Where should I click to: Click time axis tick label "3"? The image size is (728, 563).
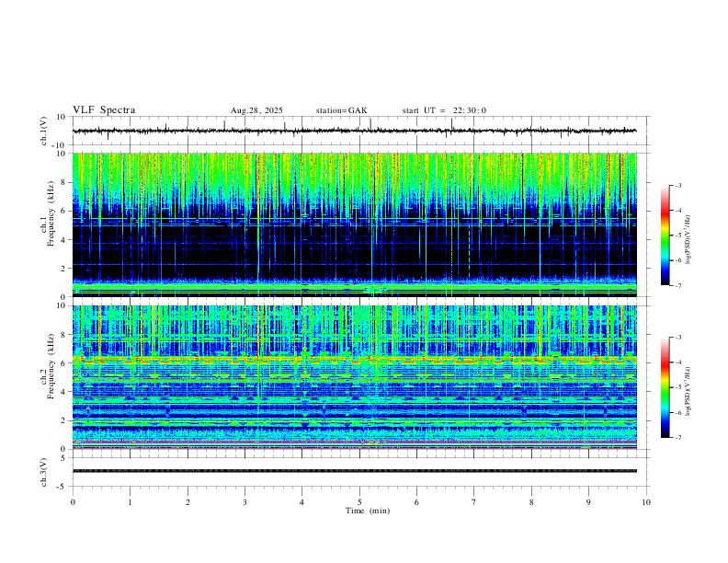[x=245, y=502]
